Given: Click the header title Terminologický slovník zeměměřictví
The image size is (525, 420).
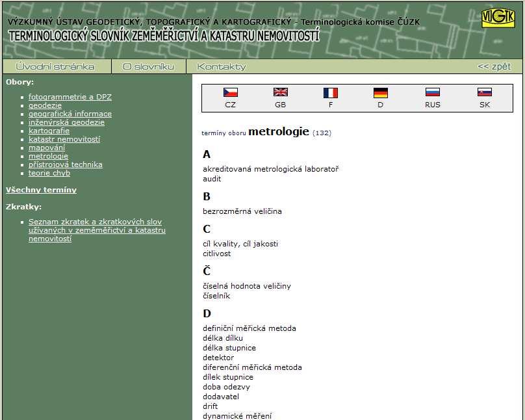Looking at the screenshot, I should [163, 36].
